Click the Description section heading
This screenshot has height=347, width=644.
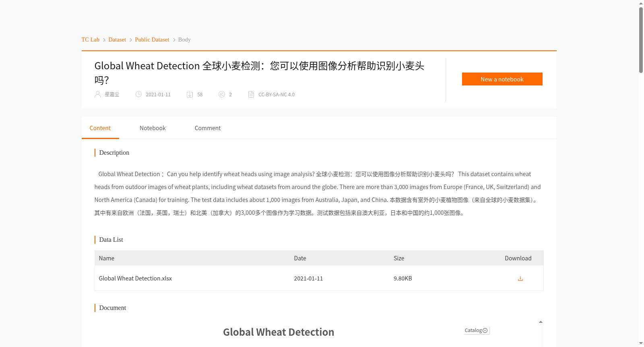click(x=114, y=153)
